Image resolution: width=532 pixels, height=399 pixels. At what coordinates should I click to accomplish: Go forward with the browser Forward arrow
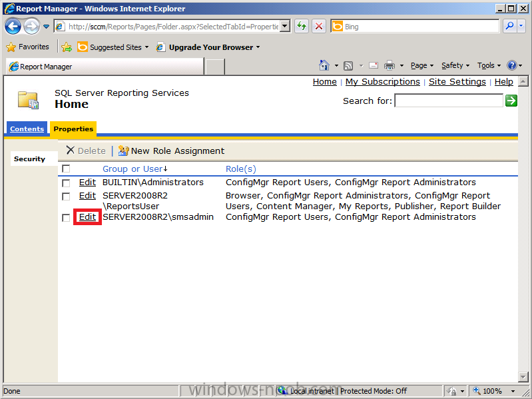tap(31, 27)
